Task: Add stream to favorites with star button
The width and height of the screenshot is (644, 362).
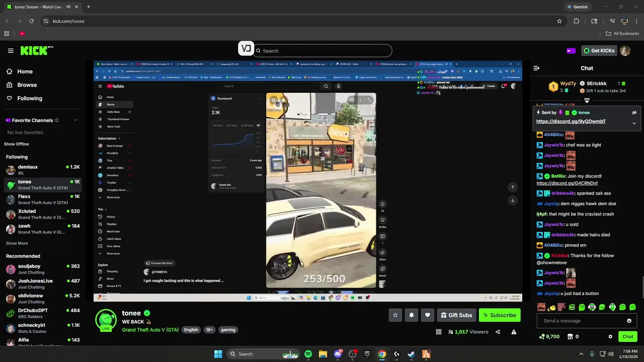Action: [395, 315]
